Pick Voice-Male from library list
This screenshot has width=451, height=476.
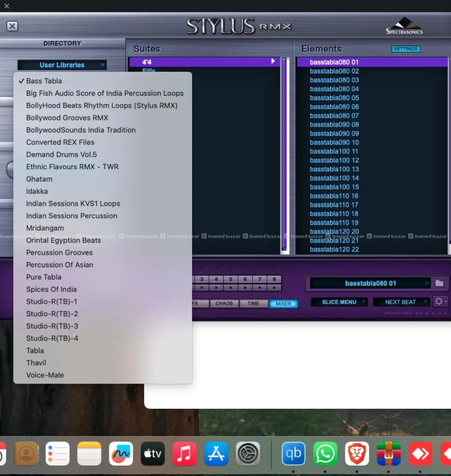coord(103,375)
